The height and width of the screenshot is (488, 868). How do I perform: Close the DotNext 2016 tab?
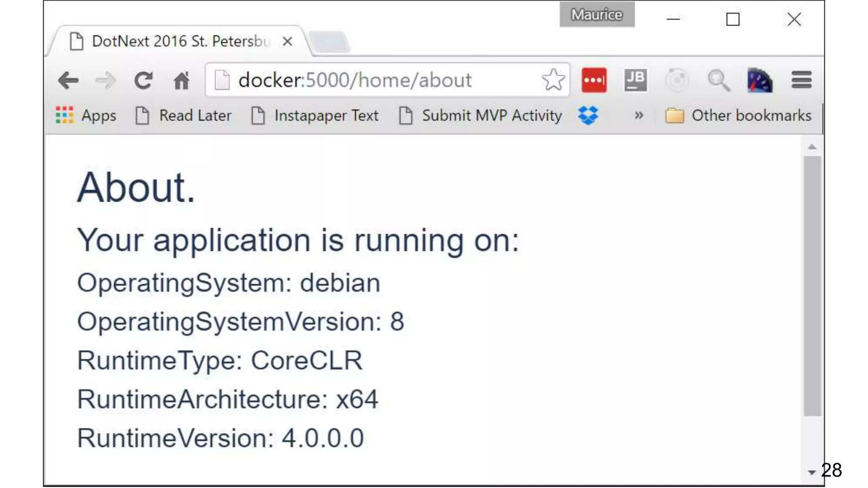click(x=287, y=42)
